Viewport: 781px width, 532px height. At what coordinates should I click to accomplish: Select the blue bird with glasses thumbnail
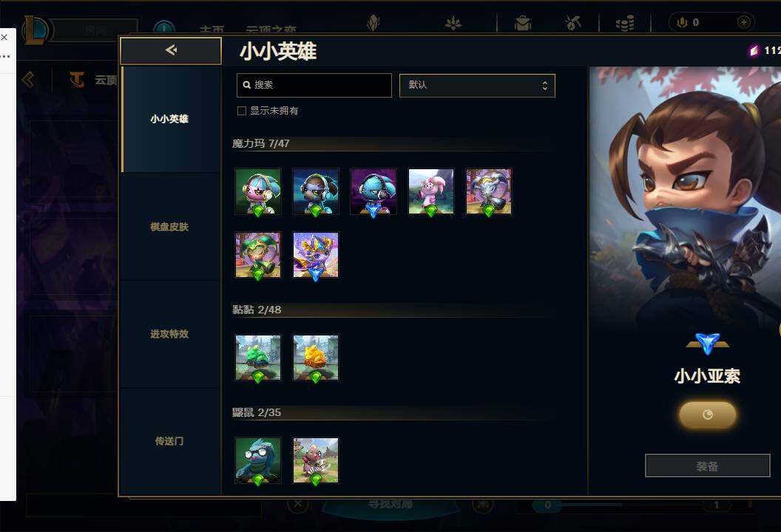[x=258, y=461]
